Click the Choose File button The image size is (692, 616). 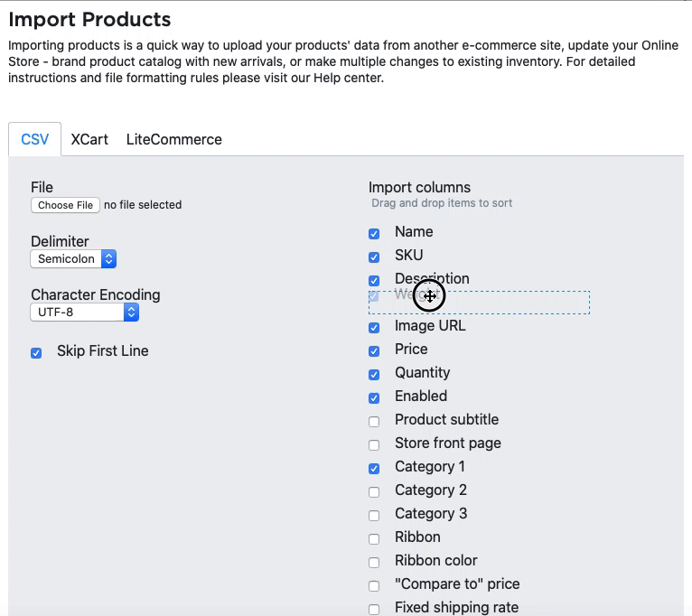(x=66, y=205)
